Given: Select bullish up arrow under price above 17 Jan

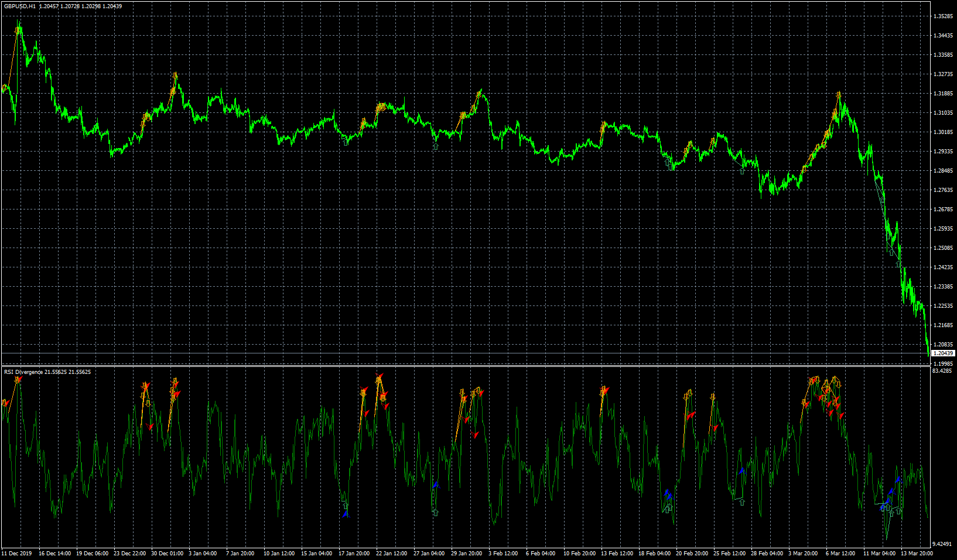Looking at the screenshot, I should pyautogui.click(x=346, y=142).
